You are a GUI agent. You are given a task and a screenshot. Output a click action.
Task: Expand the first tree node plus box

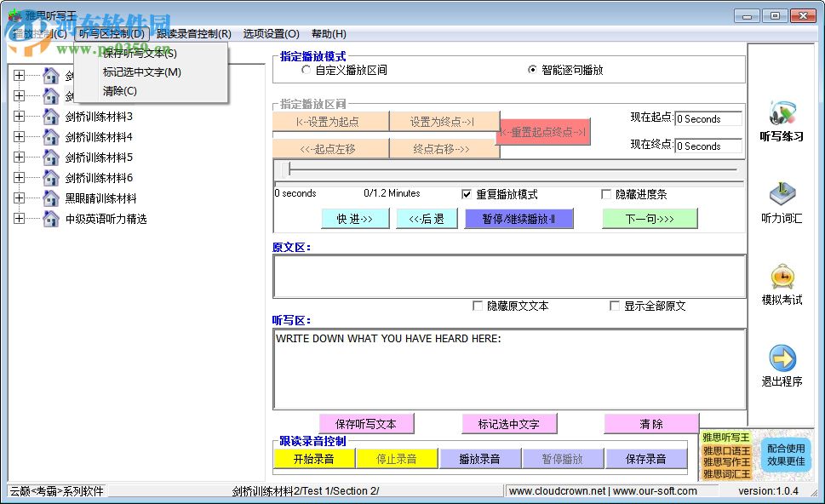pyautogui.click(x=19, y=75)
